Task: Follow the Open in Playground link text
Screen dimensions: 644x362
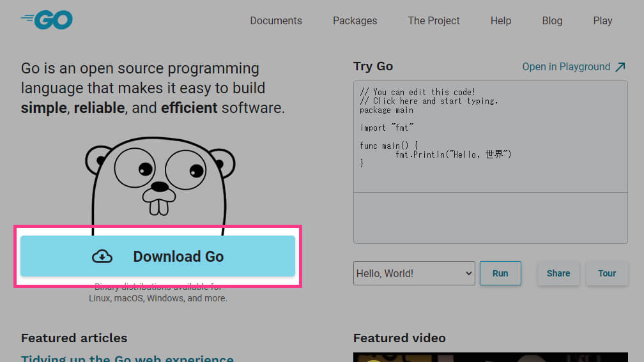Action: pyautogui.click(x=566, y=67)
